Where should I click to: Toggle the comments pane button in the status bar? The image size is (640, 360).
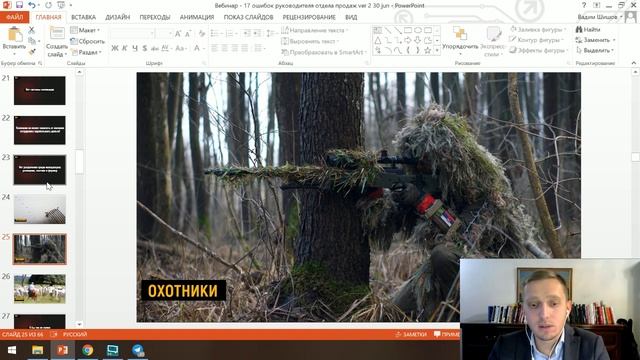pyautogui.click(x=447, y=334)
